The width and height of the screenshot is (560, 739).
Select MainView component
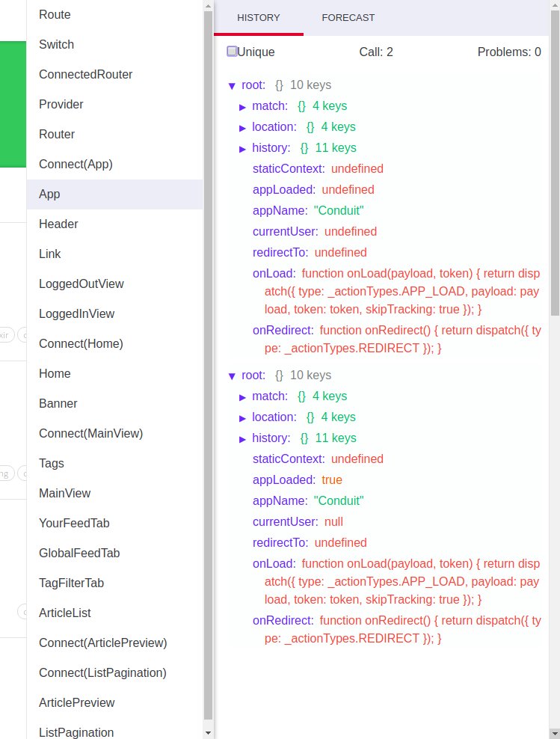(115, 494)
